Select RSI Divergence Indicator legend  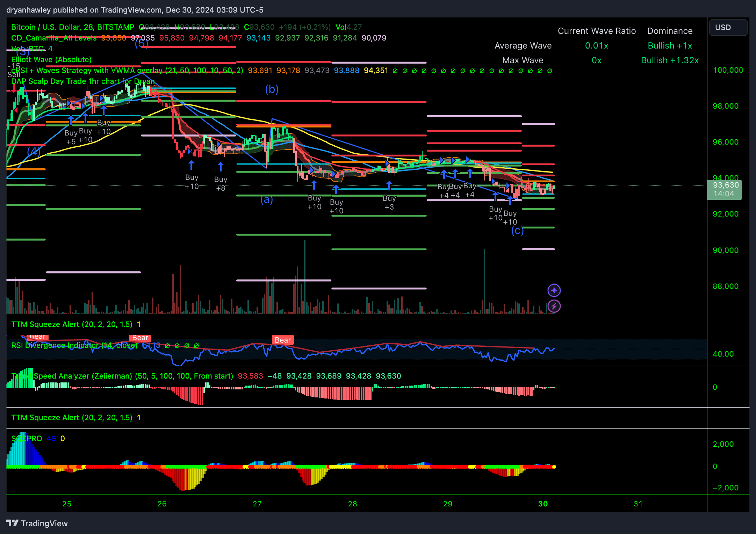coord(74,345)
